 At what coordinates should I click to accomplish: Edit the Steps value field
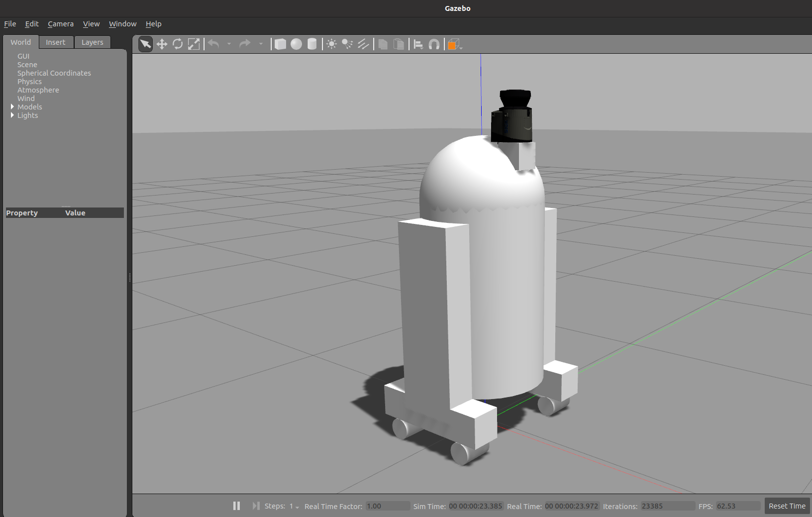[293, 506]
